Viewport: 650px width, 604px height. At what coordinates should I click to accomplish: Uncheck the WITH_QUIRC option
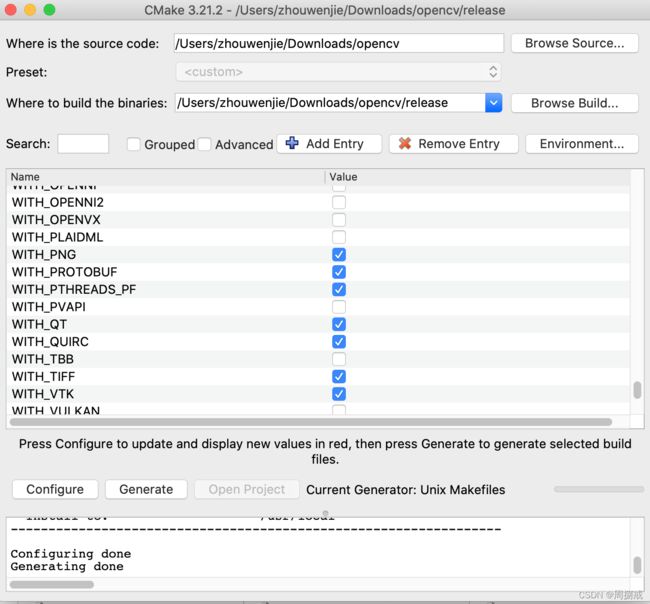pyautogui.click(x=339, y=342)
